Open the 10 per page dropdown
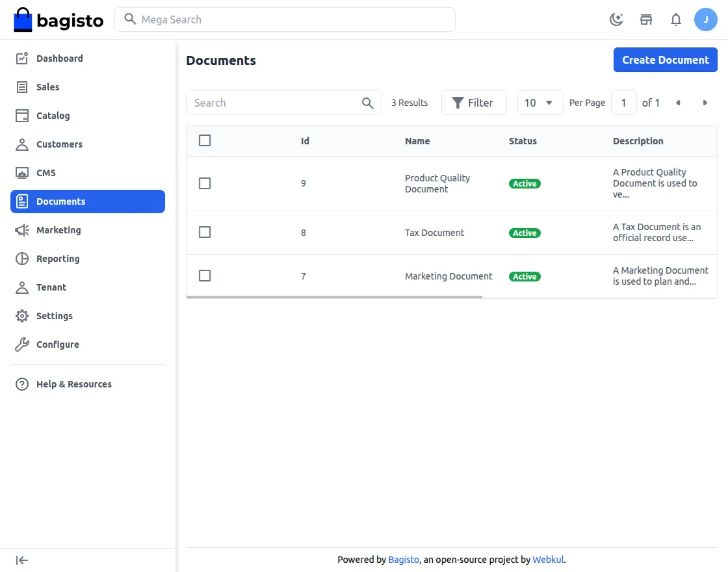This screenshot has width=728, height=572. (540, 103)
